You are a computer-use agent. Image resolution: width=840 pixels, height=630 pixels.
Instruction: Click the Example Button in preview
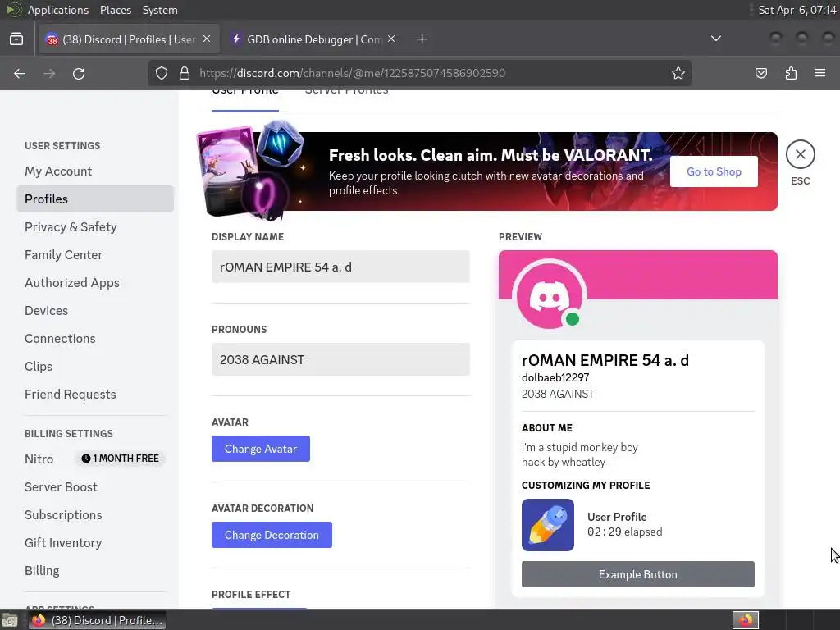pos(637,574)
